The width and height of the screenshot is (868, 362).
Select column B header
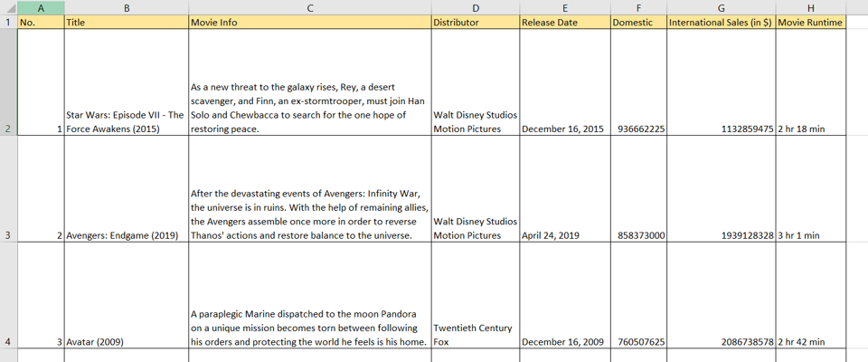pyautogui.click(x=127, y=8)
